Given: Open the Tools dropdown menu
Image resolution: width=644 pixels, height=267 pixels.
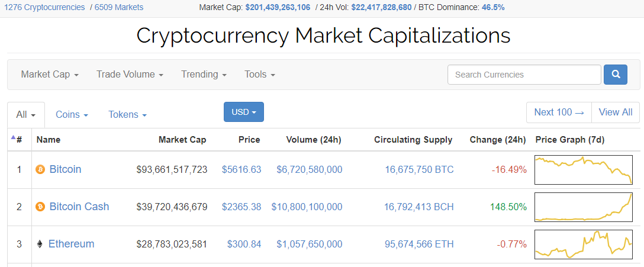Looking at the screenshot, I should pyautogui.click(x=260, y=75).
